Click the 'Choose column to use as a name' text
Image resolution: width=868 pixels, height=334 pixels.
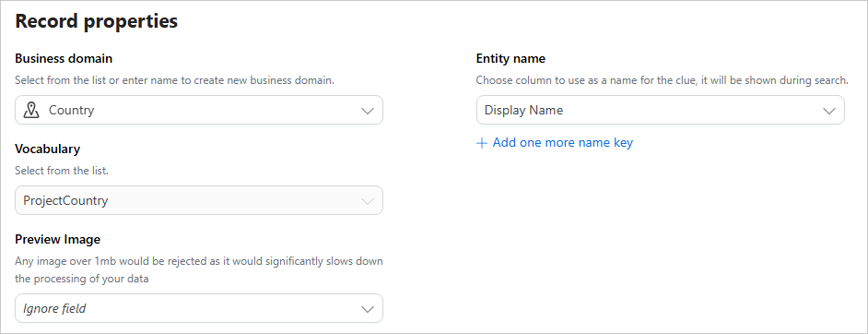click(x=663, y=80)
